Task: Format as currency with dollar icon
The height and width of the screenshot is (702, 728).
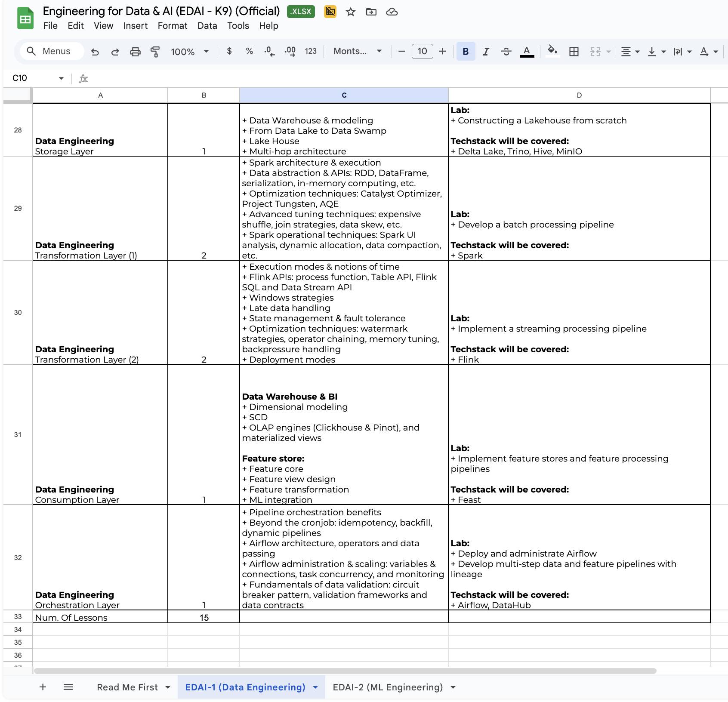Action: (x=229, y=51)
